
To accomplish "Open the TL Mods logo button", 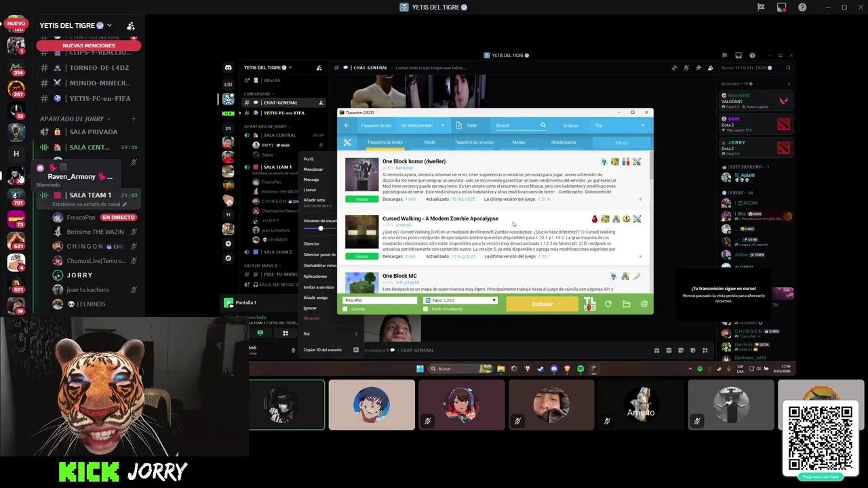I will (x=590, y=304).
